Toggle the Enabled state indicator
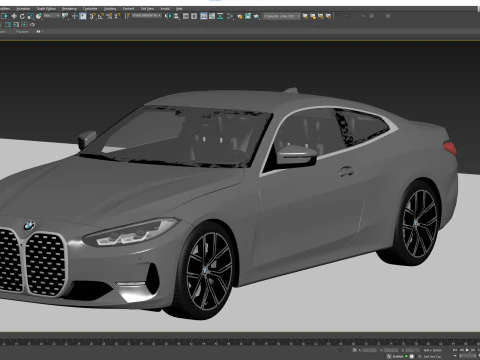480x360 pixels. point(406,356)
